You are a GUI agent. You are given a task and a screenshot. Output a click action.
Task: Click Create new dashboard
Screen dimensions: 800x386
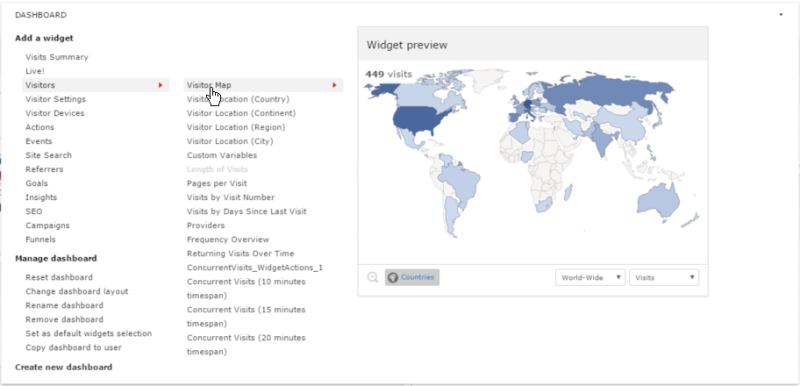pyautogui.click(x=64, y=367)
